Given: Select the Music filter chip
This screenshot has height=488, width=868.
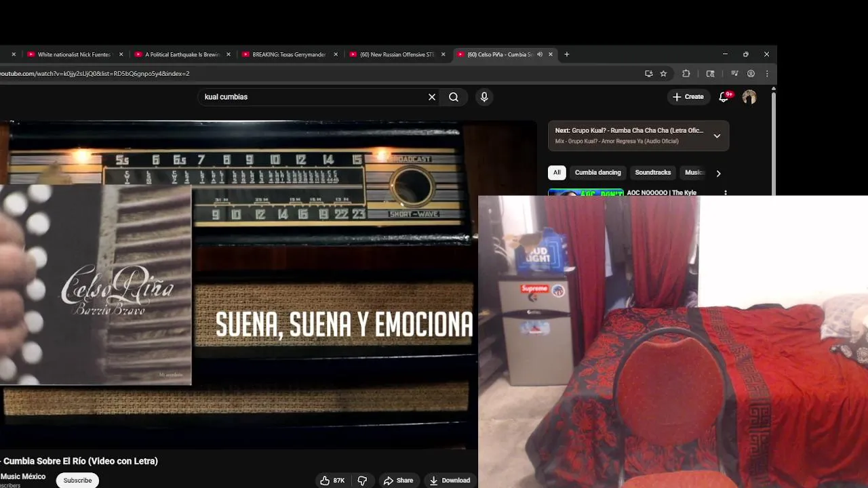Looking at the screenshot, I should coord(694,172).
